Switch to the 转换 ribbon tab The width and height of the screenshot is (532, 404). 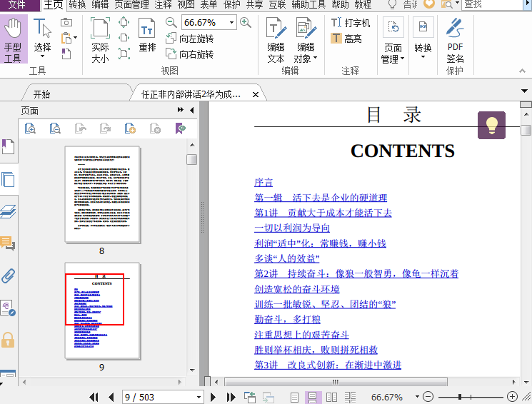pos(77,4)
